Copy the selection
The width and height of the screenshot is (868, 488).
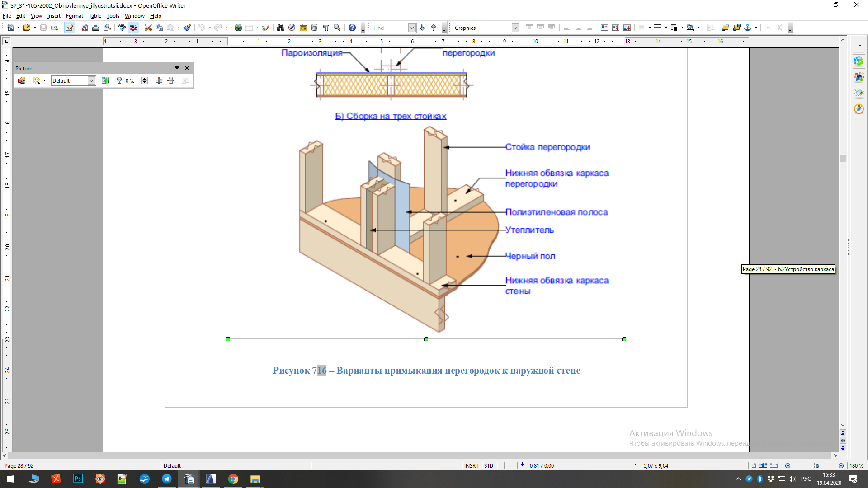click(x=159, y=28)
